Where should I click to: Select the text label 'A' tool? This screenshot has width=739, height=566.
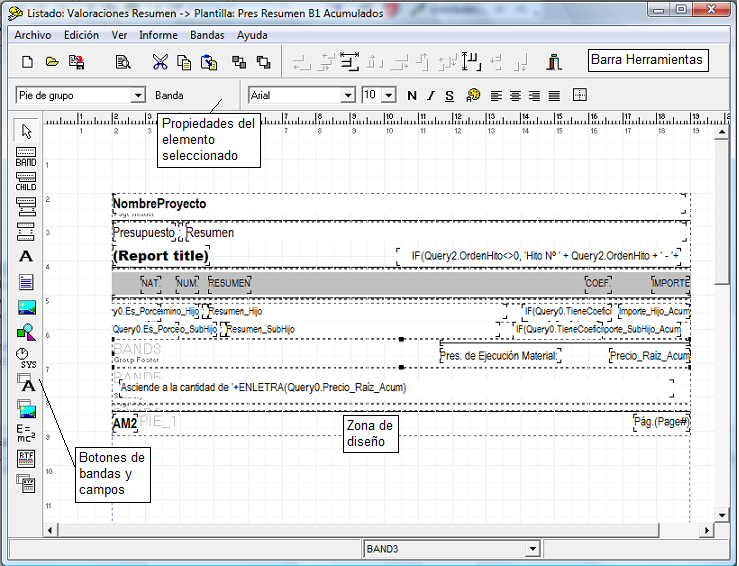(27, 257)
